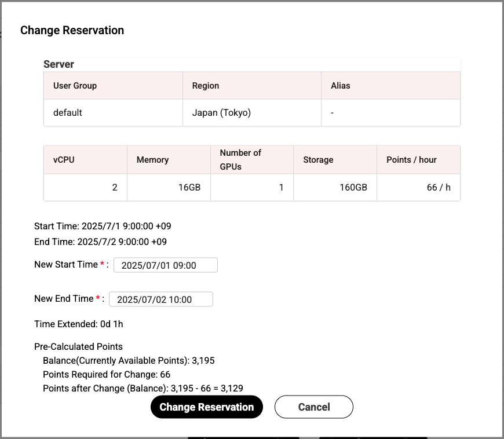
Task: Click the Time Extended: 0d 1h text
Action: pos(79,324)
